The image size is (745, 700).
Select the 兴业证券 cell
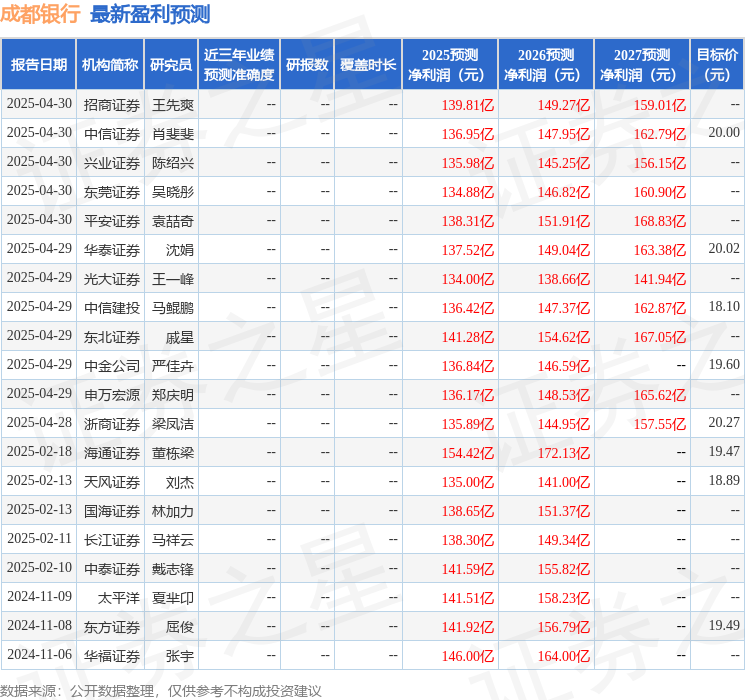click(x=112, y=163)
